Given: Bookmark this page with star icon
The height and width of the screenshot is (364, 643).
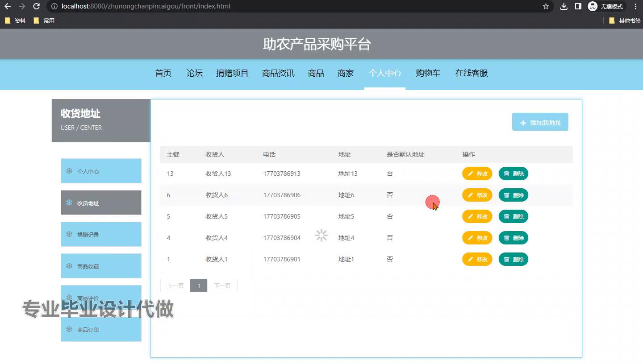Looking at the screenshot, I should pyautogui.click(x=546, y=7).
